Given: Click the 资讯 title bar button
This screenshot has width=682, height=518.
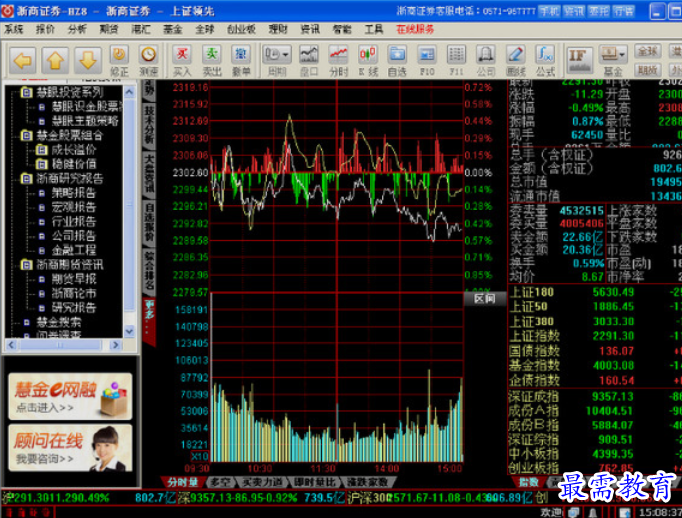Looking at the screenshot, I should point(574,11).
